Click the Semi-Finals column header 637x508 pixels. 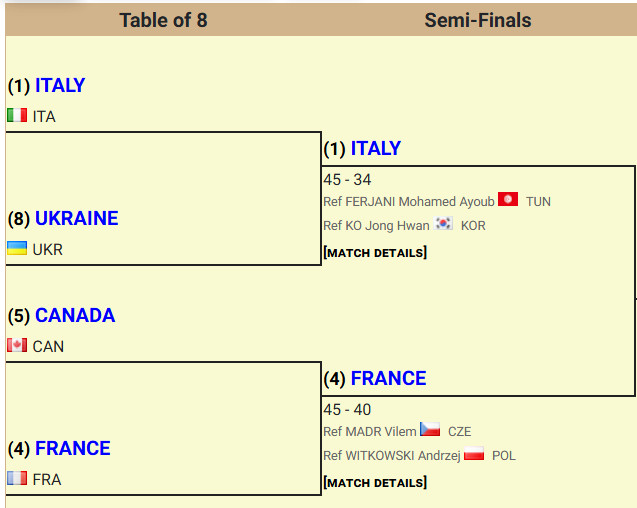click(x=478, y=20)
